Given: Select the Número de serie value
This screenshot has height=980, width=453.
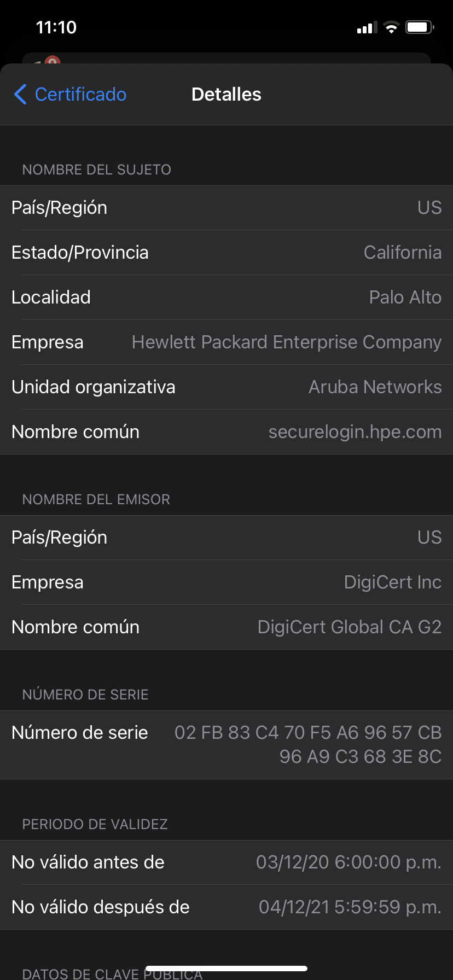Looking at the screenshot, I should 308,744.
